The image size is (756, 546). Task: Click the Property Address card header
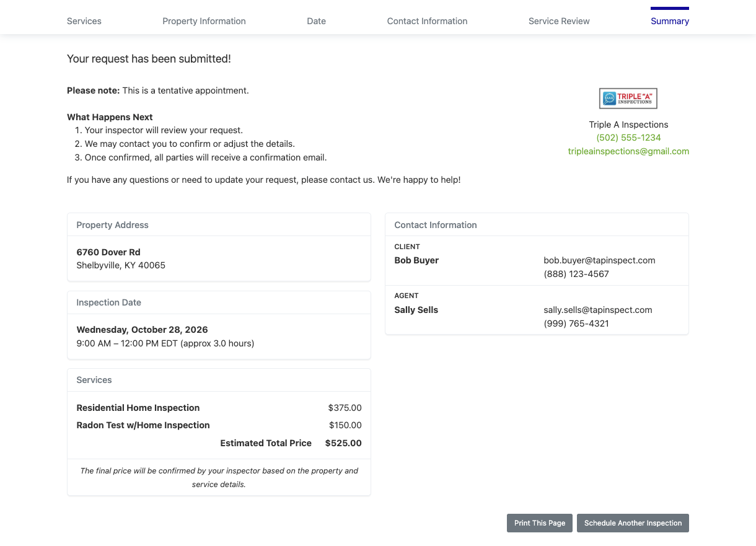tap(219, 225)
